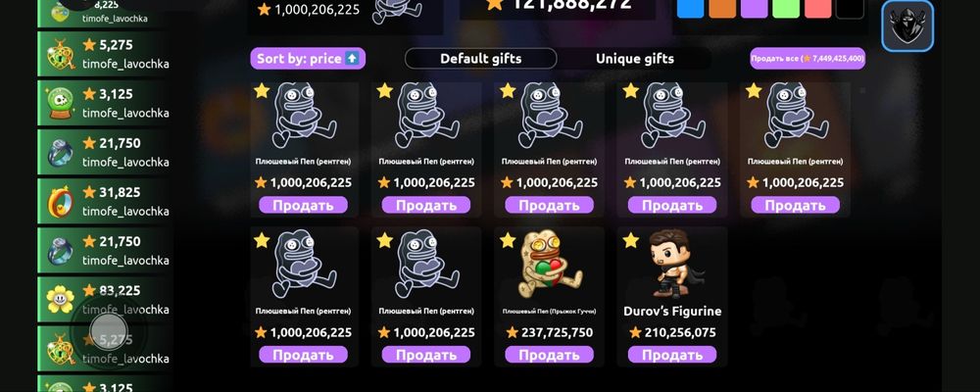Click the 83,225 yellow flower item icon
This screenshot has height=392, width=980.
[60, 300]
